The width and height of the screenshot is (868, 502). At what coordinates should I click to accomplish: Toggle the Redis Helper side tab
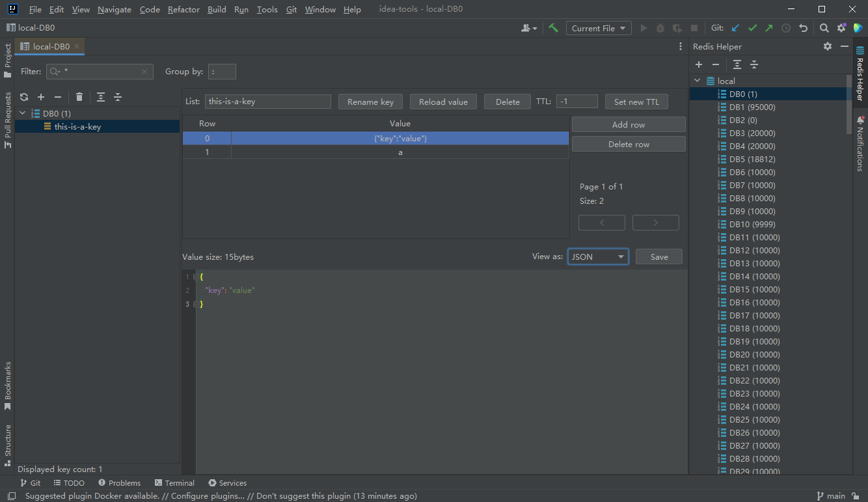[x=860, y=74]
